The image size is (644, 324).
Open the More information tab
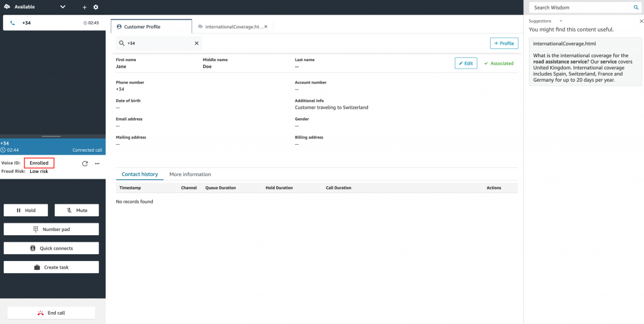(x=190, y=174)
